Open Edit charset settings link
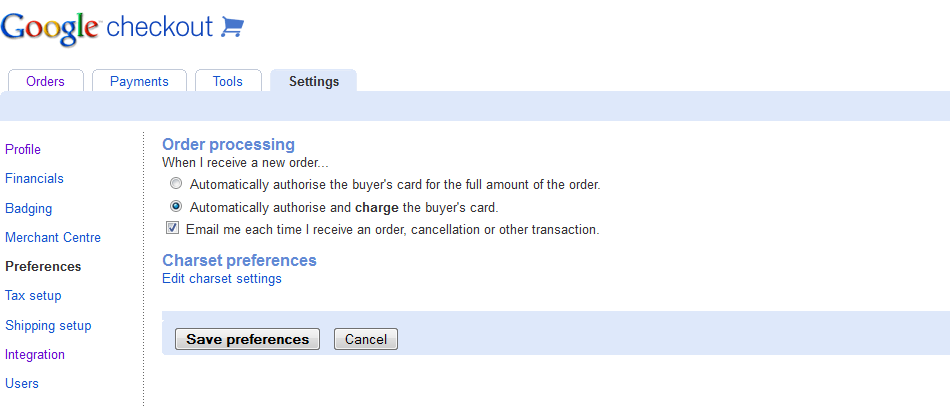Viewport: 950px width, 413px height. point(222,279)
